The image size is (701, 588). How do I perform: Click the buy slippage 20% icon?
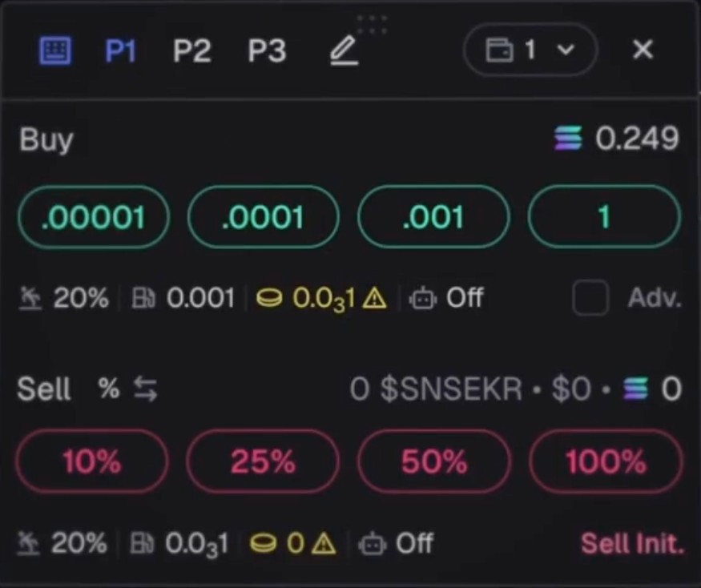30,299
